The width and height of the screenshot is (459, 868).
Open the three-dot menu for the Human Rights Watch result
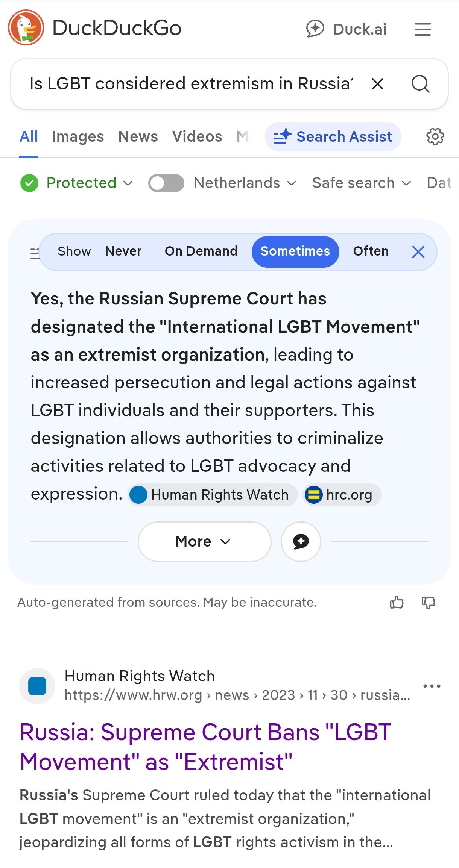(432, 686)
